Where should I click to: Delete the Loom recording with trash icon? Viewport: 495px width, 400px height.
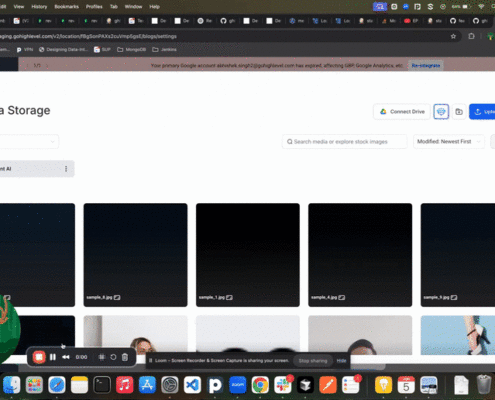click(125, 357)
